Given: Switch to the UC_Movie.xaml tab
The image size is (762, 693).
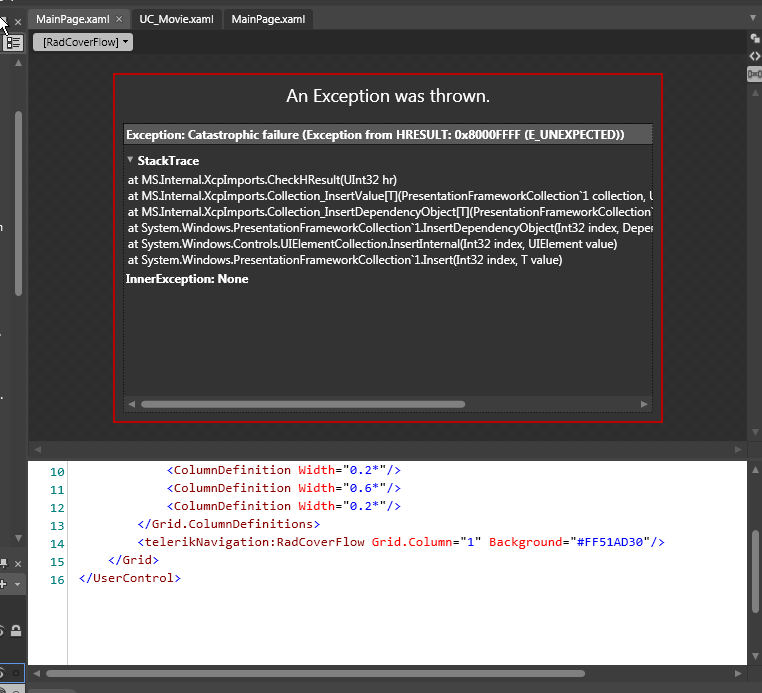Looking at the screenshot, I should click(x=176, y=19).
